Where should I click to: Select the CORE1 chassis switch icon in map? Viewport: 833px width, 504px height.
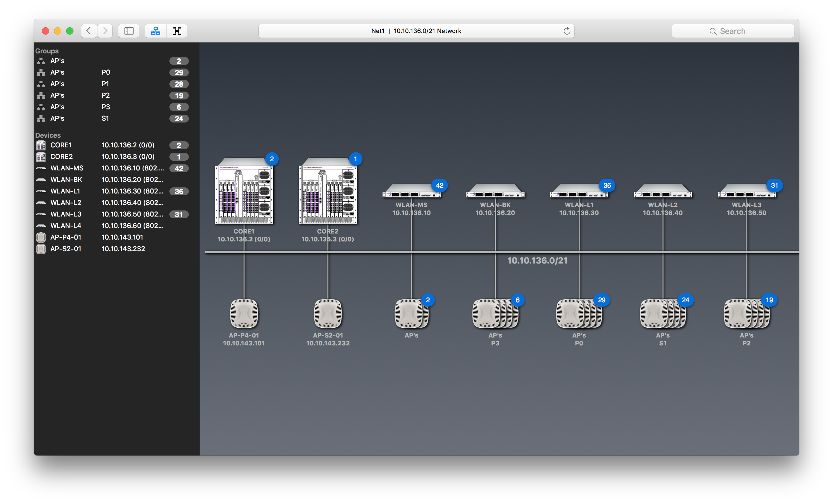pos(244,192)
